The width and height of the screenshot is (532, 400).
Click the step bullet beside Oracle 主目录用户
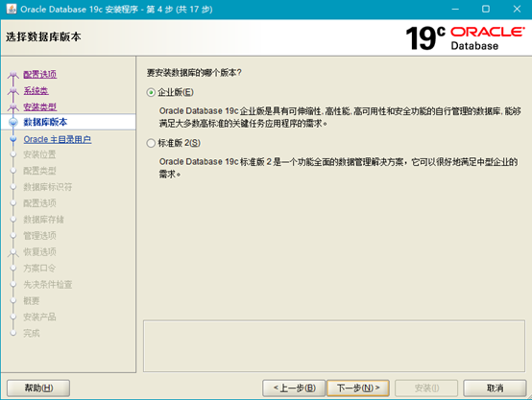pyautogui.click(x=13, y=139)
